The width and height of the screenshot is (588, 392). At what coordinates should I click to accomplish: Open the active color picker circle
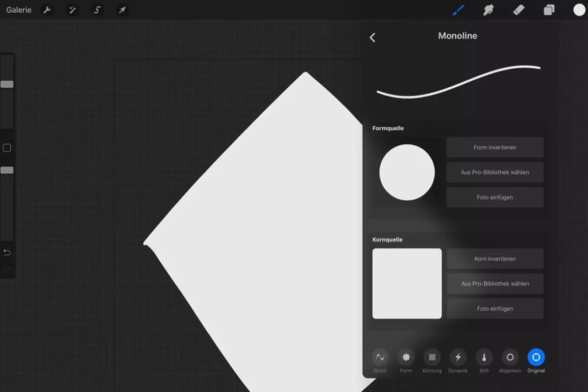[x=579, y=10]
